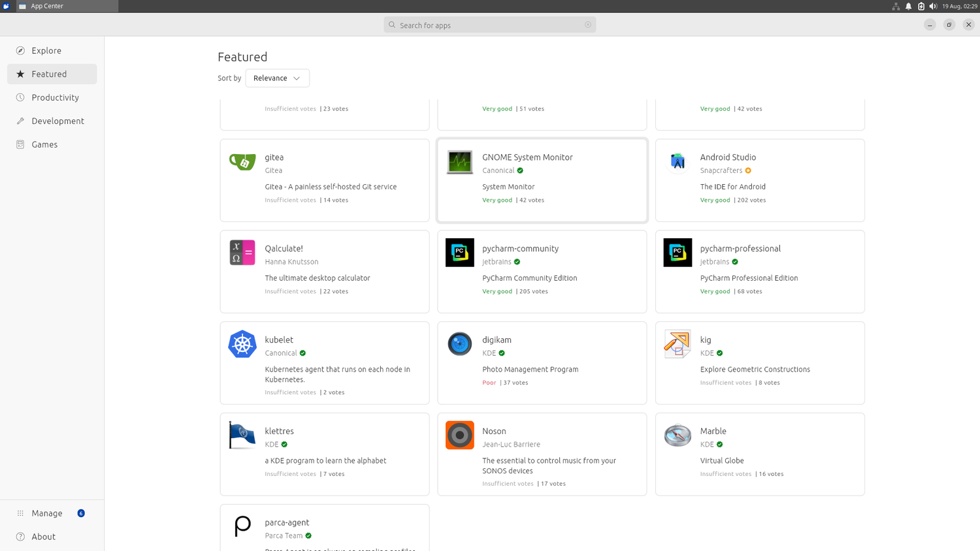
Task: Focus the Search for apps field
Action: coord(490,25)
